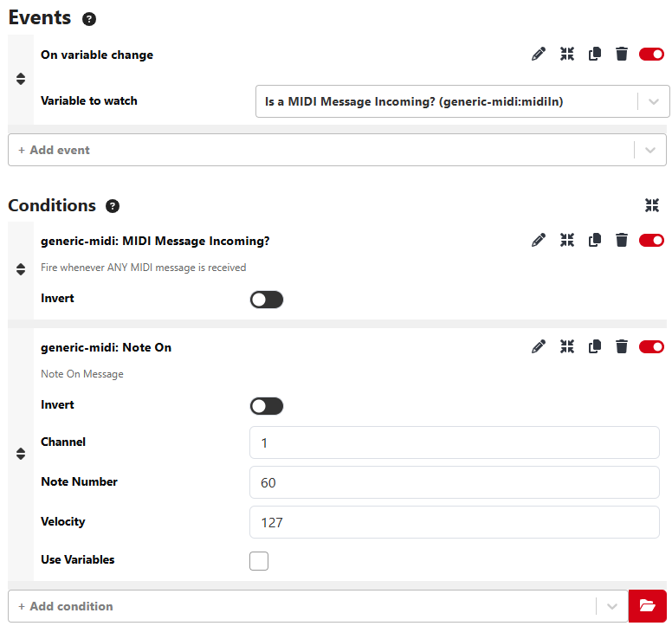Click the Velocity input field

[x=455, y=522]
